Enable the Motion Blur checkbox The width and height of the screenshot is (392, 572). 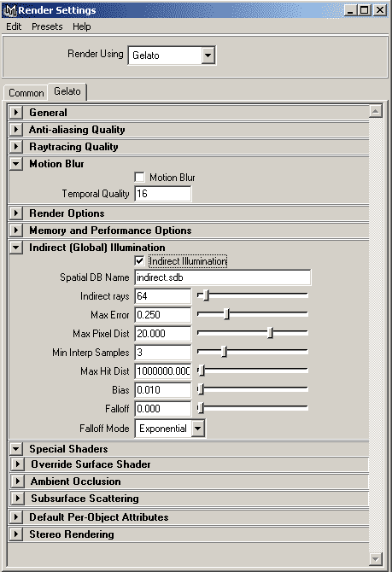[x=139, y=178]
